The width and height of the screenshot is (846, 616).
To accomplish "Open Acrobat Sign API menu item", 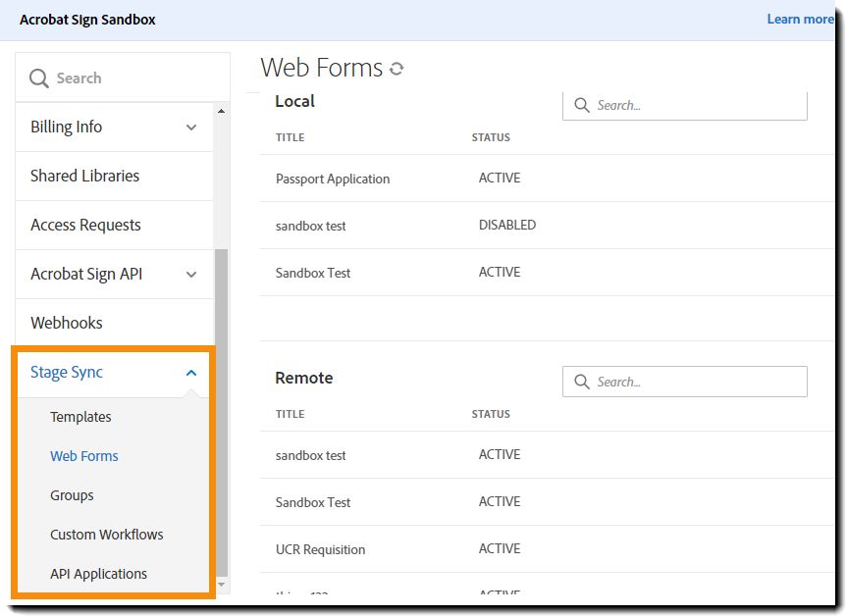I will coord(86,274).
